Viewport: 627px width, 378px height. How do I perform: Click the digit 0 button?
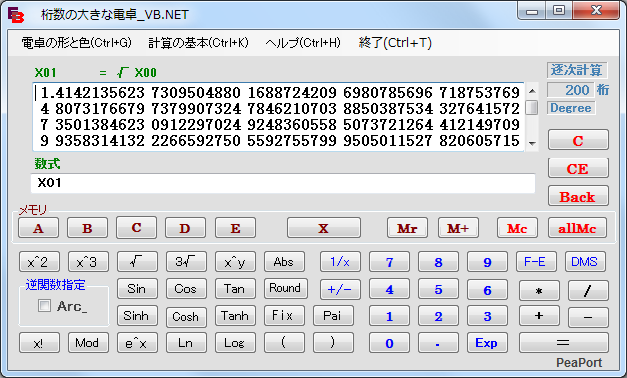coord(389,343)
